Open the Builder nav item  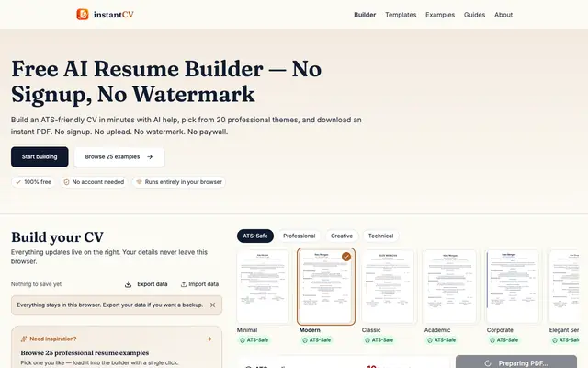tap(365, 15)
